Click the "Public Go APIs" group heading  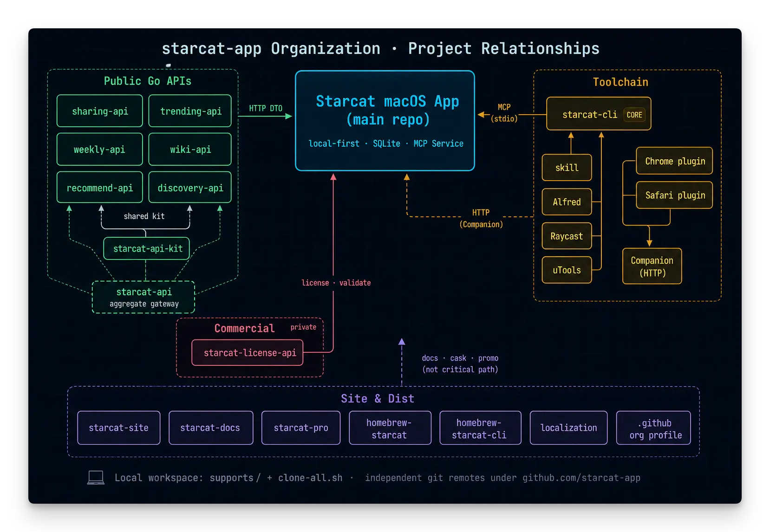point(148,81)
